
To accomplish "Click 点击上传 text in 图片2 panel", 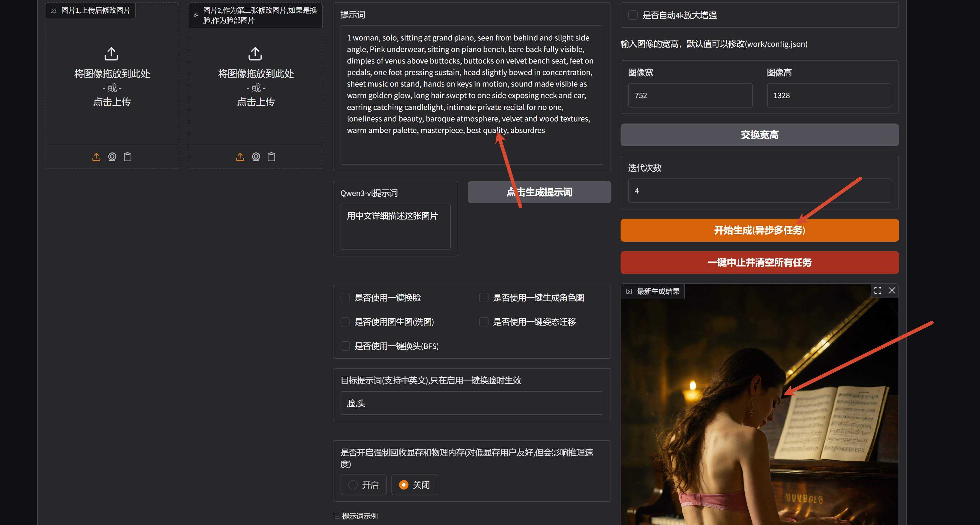I will (x=256, y=102).
